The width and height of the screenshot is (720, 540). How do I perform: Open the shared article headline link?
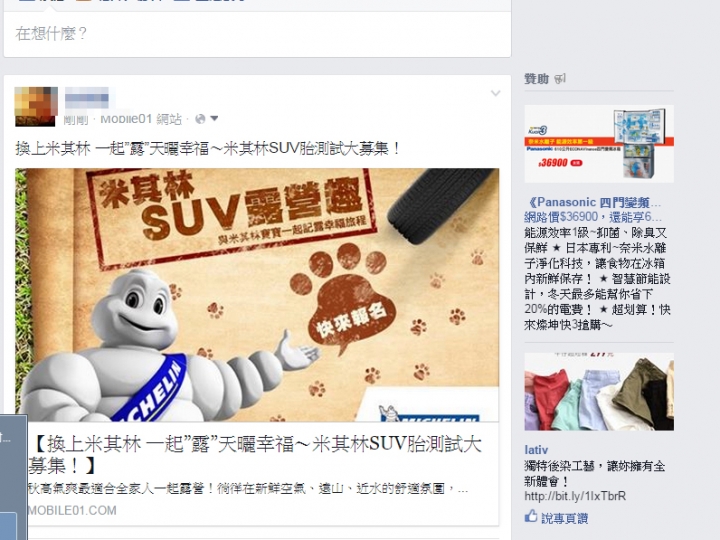click(x=255, y=455)
